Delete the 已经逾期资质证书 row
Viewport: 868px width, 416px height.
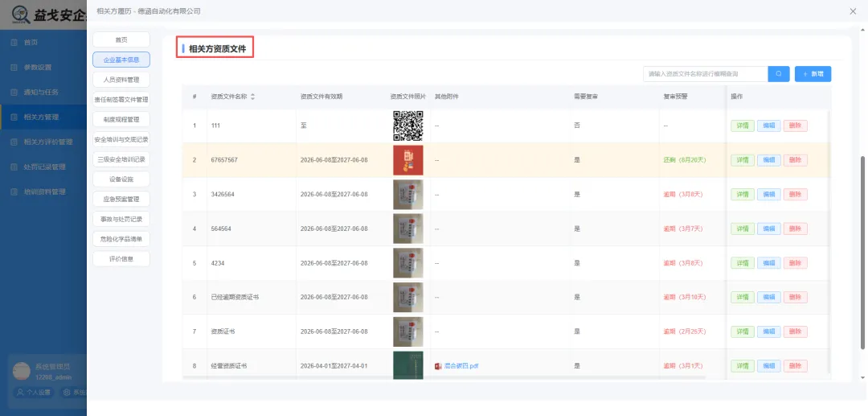point(796,298)
